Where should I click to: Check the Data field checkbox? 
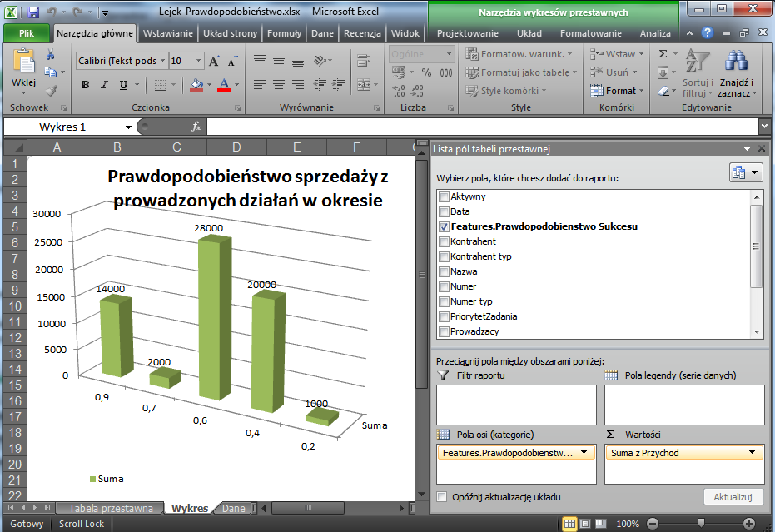tap(444, 211)
